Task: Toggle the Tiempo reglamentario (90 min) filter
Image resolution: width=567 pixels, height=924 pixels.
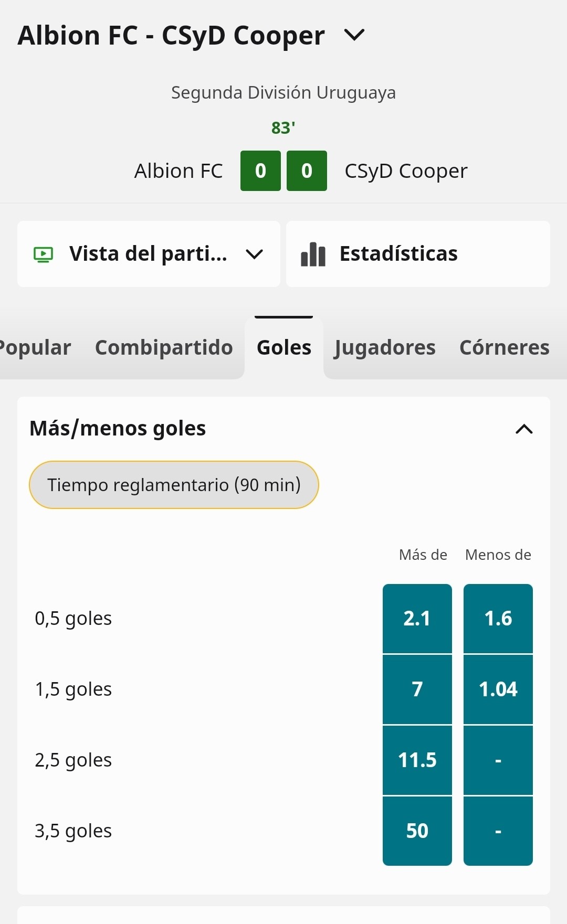Action: [x=174, y=485]
